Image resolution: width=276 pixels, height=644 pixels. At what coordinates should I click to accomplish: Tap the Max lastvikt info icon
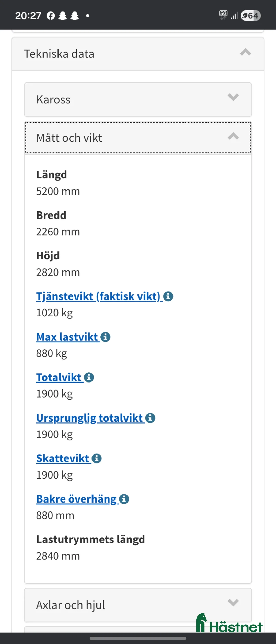(105, 336)
